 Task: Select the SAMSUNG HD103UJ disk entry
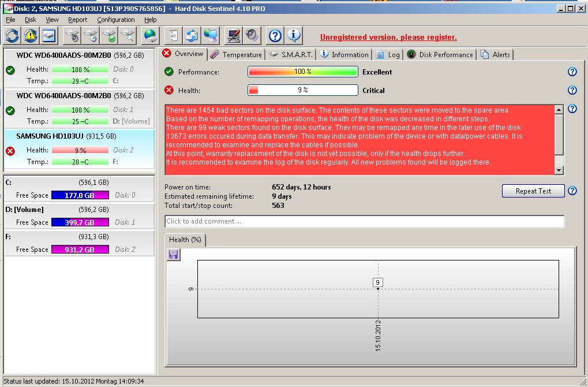[79, 149]
